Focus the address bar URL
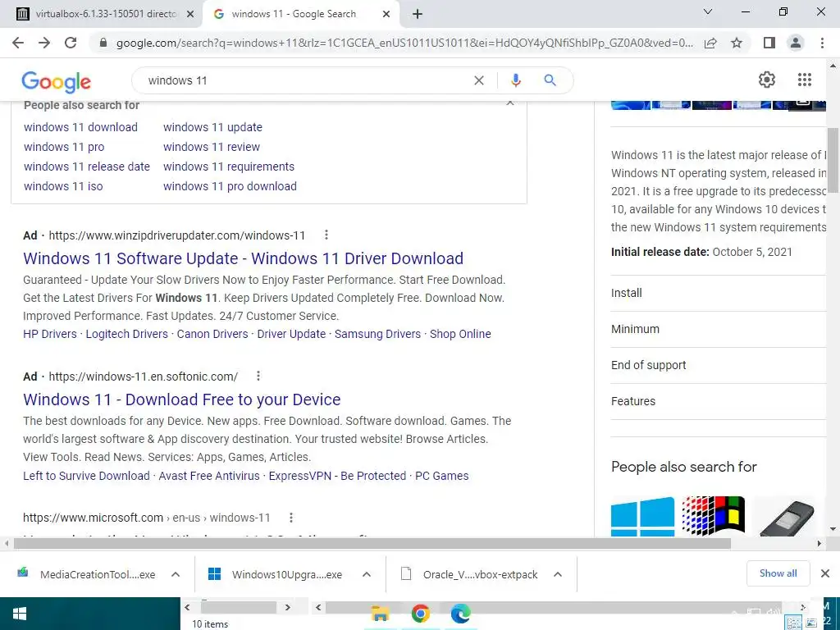The width and height of the screenshot is (840, 630). point(404,43)
